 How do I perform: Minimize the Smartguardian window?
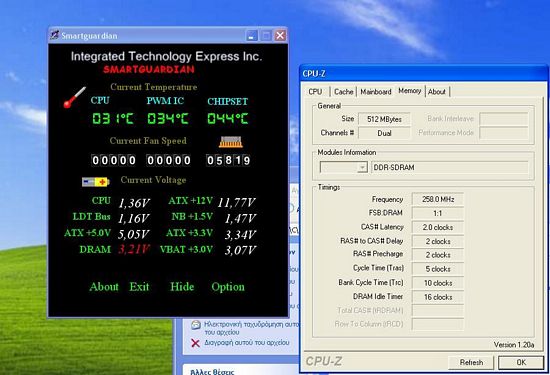pyautogui.click(x=252, y=35)
